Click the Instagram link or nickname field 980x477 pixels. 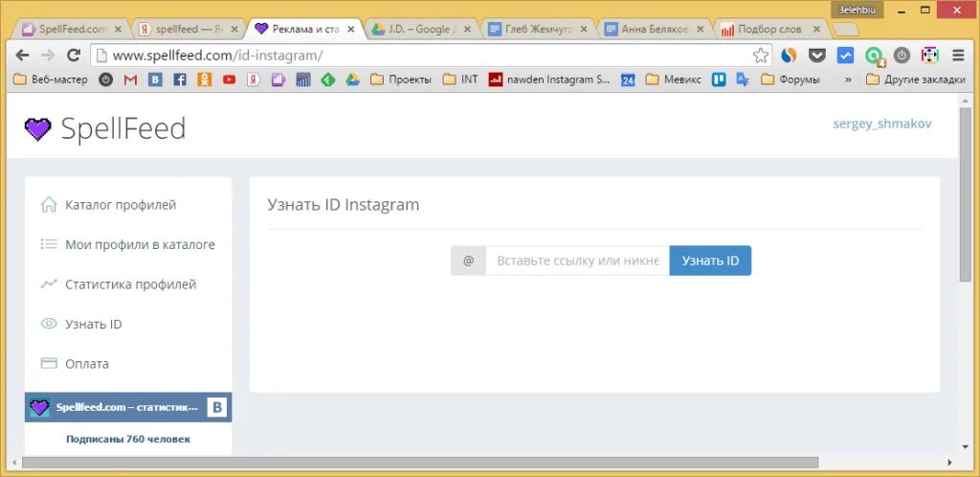point(577,261)
